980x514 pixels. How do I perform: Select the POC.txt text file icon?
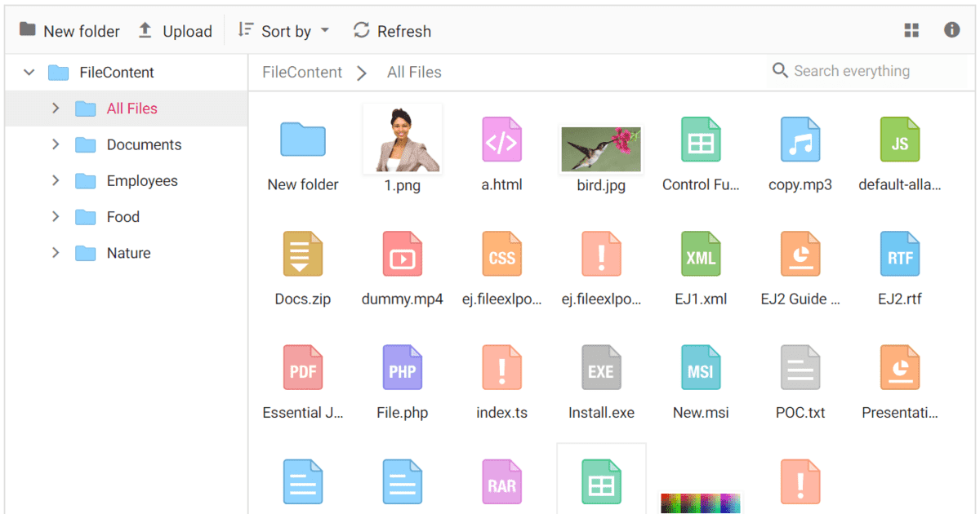pos(800,368)
